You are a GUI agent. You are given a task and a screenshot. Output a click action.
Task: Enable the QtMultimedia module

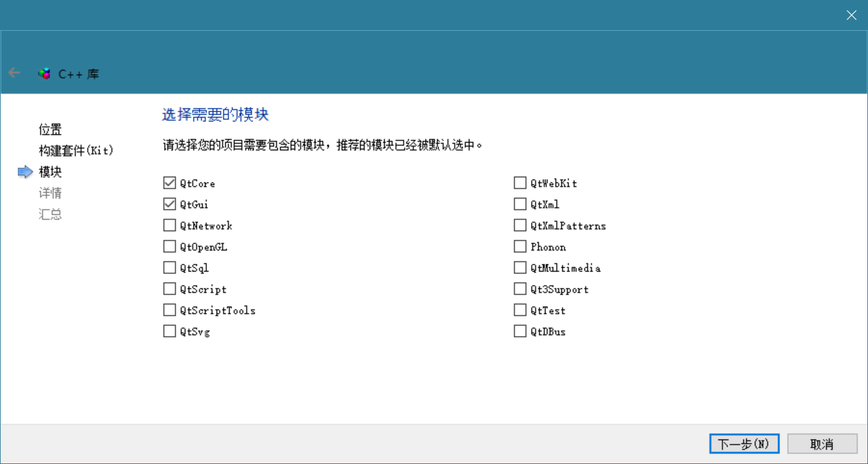pos(520,268)
